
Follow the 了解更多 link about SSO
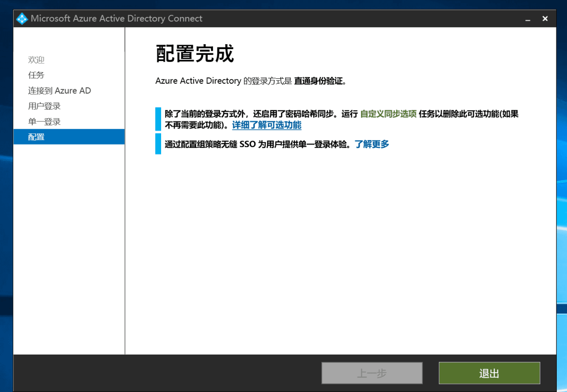pos(372,144)
